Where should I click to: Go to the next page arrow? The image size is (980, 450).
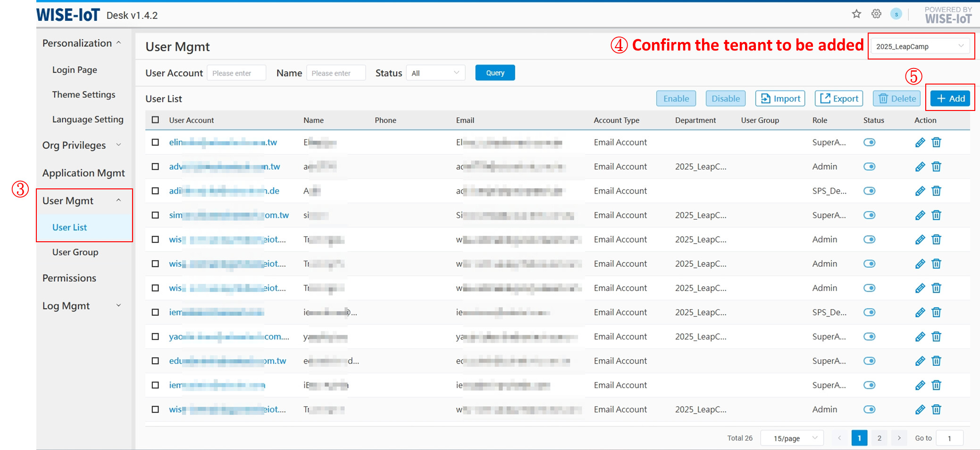click(899, 438)
